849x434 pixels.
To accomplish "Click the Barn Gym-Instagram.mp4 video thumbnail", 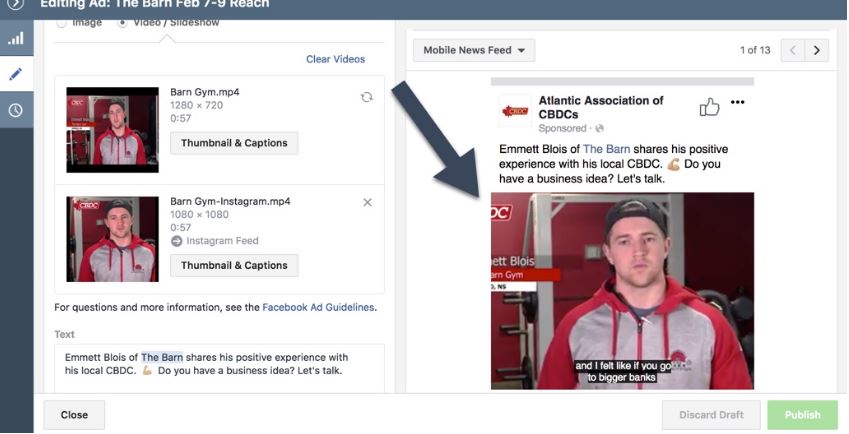I will (x=113, y=239).
